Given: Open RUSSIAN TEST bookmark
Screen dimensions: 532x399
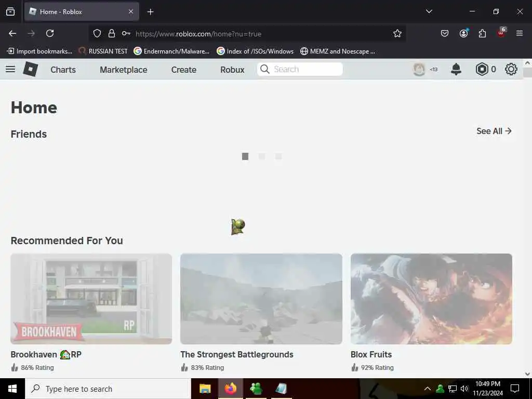Looking at the screenshot, I should (x=103, y=51).
